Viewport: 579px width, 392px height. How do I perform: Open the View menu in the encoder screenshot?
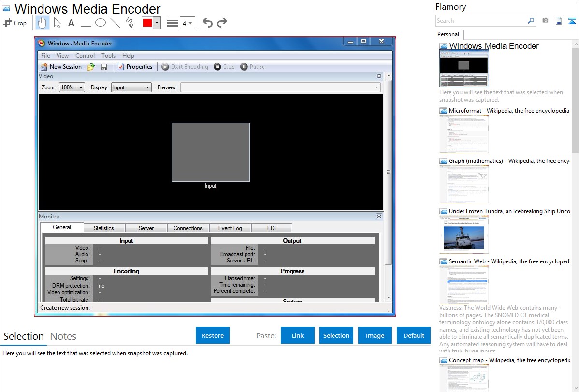pyautogui.click(x=62, y=56)
